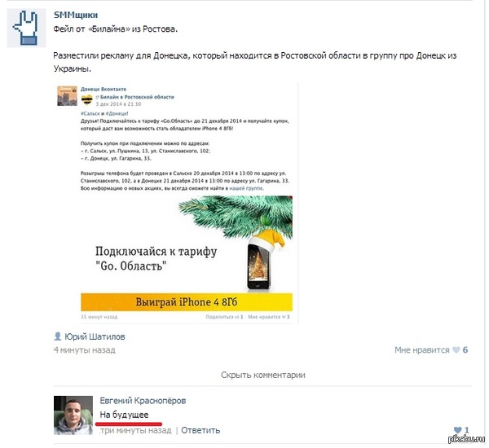This screenshot has width=489, height=448.
Task: Open the Go. Область promo image
Action: tap(187, 244)
